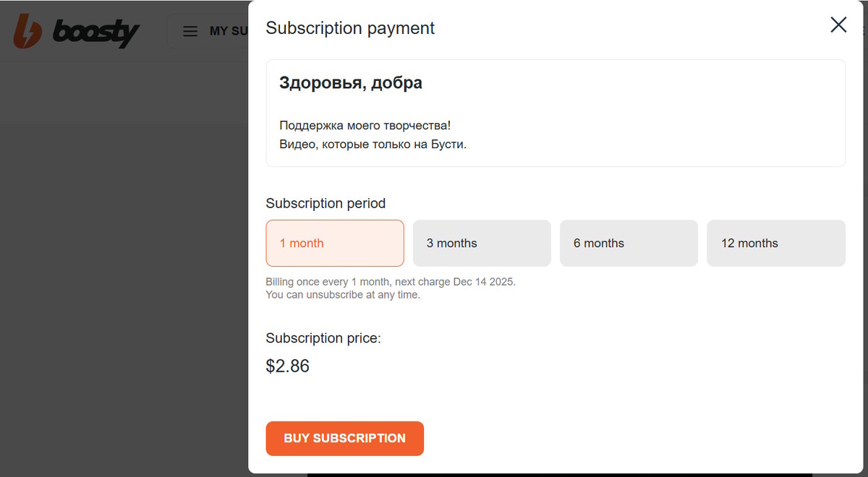The height and width of the screenshot is (477, 868).
Task: Open the hamburger menu icon
Action: 190,32
